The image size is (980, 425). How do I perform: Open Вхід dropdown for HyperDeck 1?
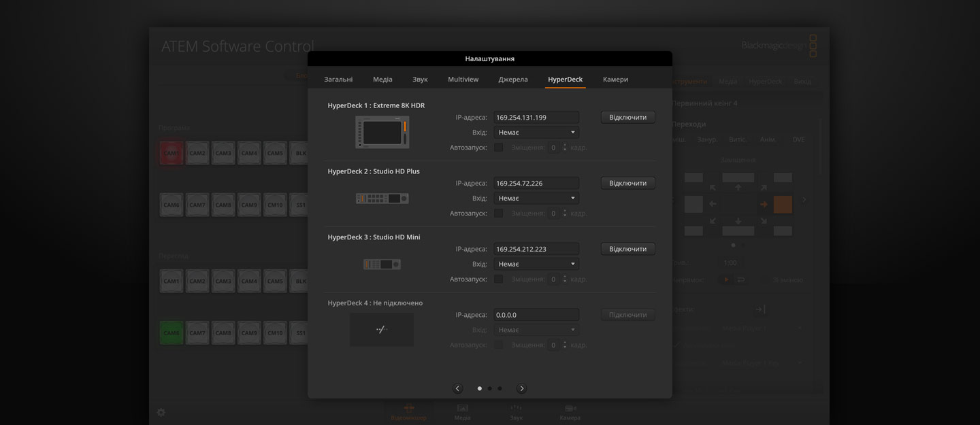pyautogui.click(x=536, y=132)
